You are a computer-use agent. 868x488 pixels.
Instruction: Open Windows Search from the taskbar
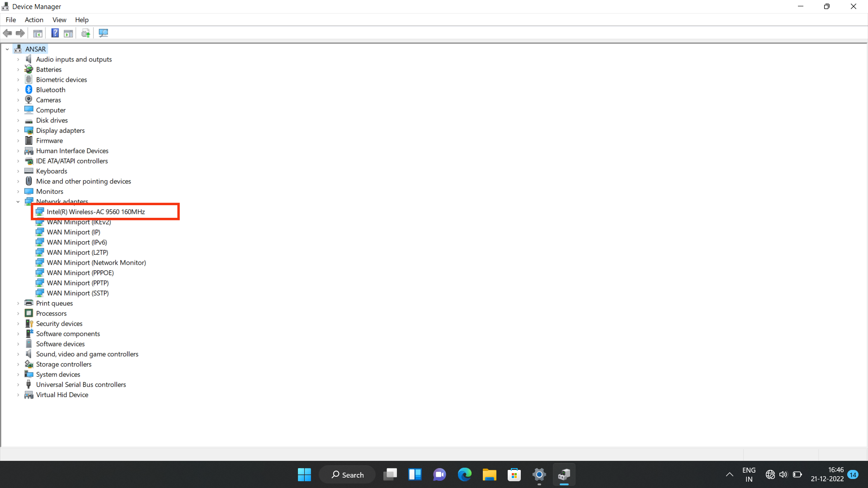pyautogui.click(x=347, y=474)
